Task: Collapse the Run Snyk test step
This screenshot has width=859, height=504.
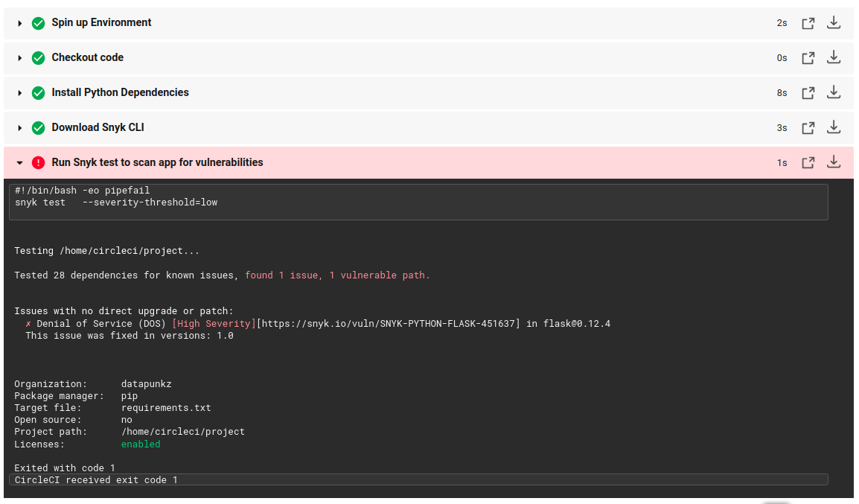Action: (19, 162)
